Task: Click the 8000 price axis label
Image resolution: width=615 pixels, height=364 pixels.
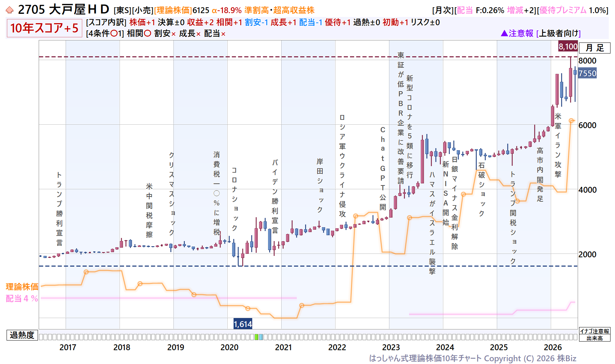Action: 587,60
